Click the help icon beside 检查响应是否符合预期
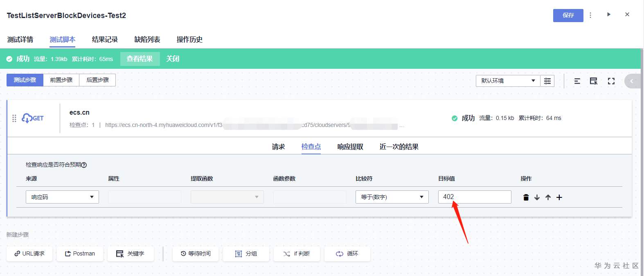Viewport: 644px width, 276px height. (84, 165)
